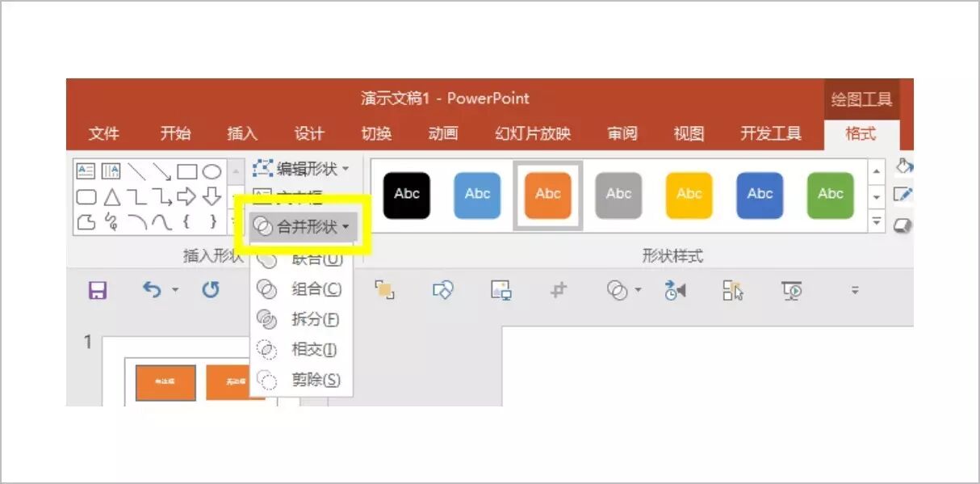The image size is (980, 484).
Task: Pick the arrow line shape
Action: (161, 171)
